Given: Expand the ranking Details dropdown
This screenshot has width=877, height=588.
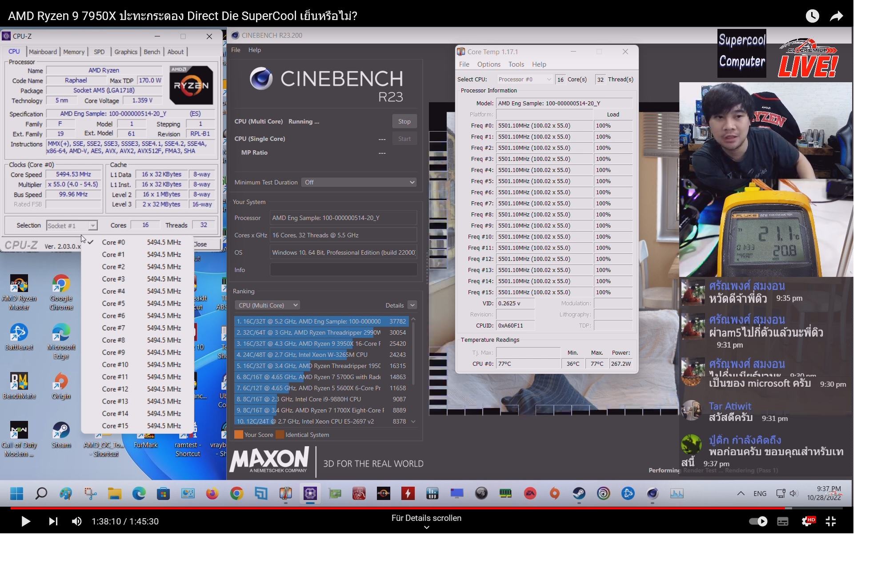Looking at the screenshot, I should pyautogui.click(x=412, y=305).
